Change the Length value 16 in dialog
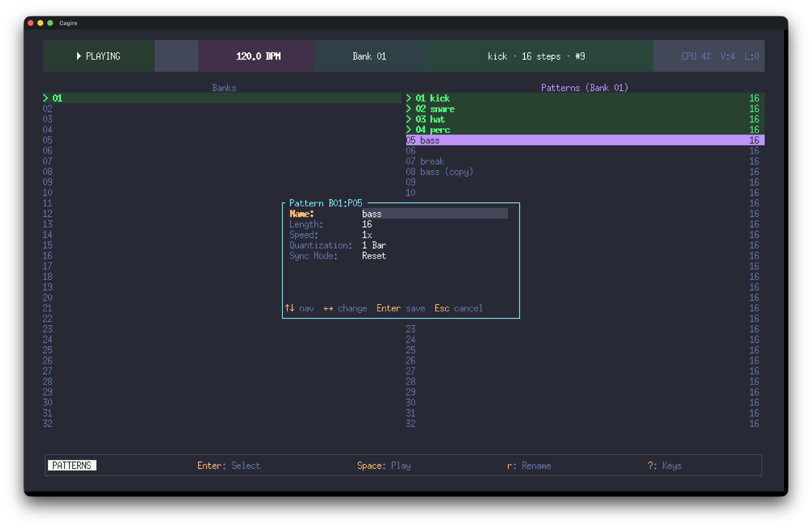The height and width of the screenshot is (528, 812). pyautogui.click(x=367, y=224)
